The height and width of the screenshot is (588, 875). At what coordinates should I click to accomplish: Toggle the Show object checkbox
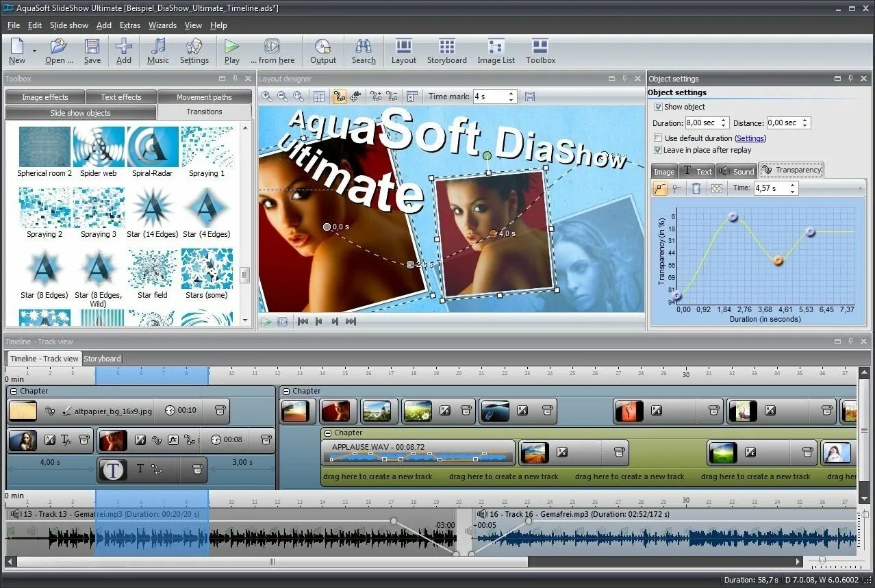coord(659,107)
